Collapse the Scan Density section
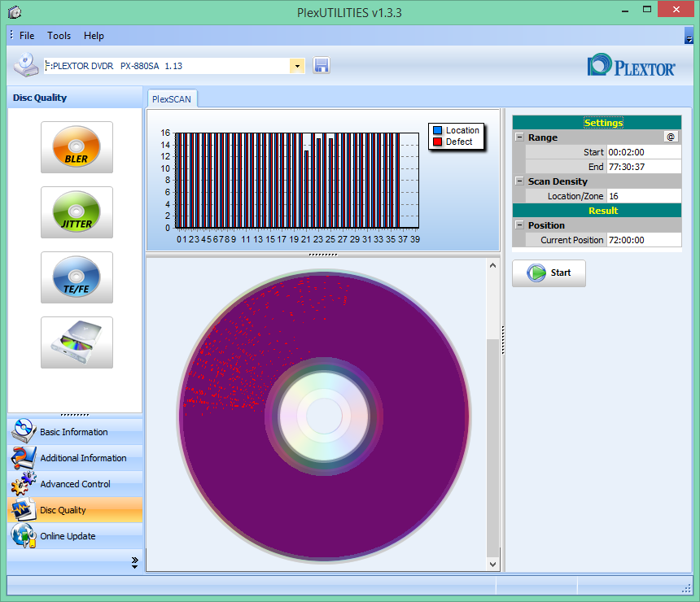The image size is (700, 602). [519, 181]
